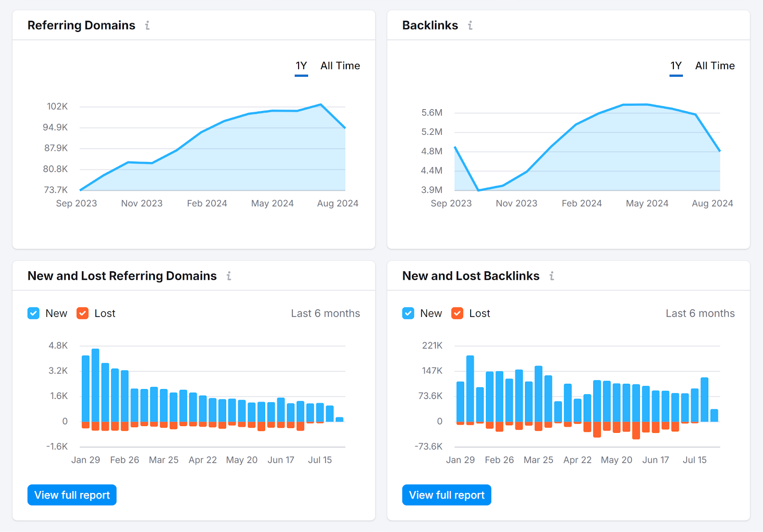Image resolution: width=763 pixels, height=532 pixels.
Task: View full report for backlinks
Action: 446,495
